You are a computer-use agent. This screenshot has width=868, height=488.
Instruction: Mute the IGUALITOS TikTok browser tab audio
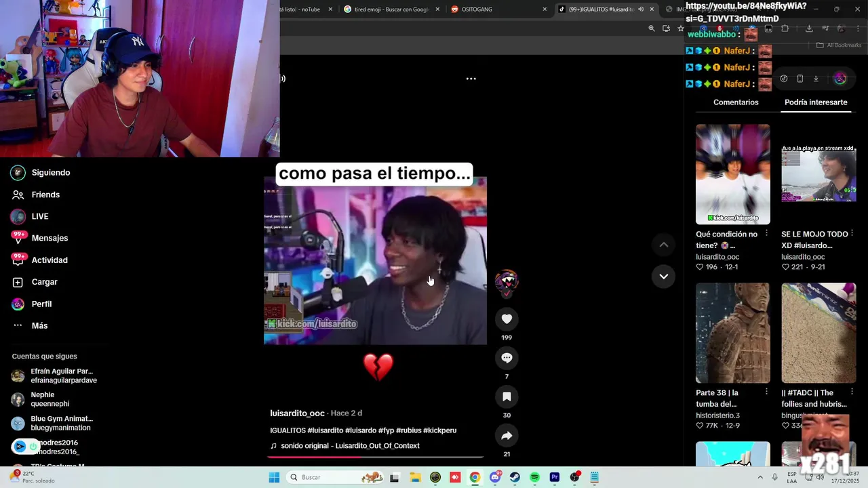[x=641, y=9]
